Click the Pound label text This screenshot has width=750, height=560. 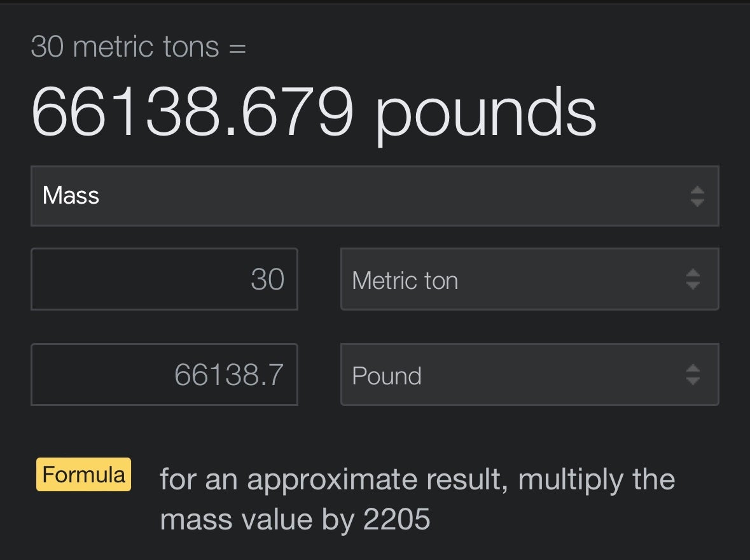386,376
